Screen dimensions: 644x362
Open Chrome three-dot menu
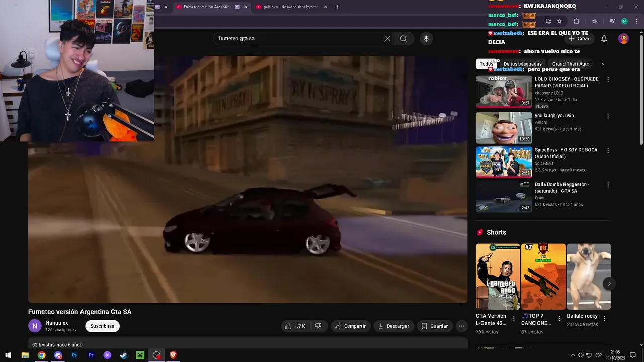point(636,21)
